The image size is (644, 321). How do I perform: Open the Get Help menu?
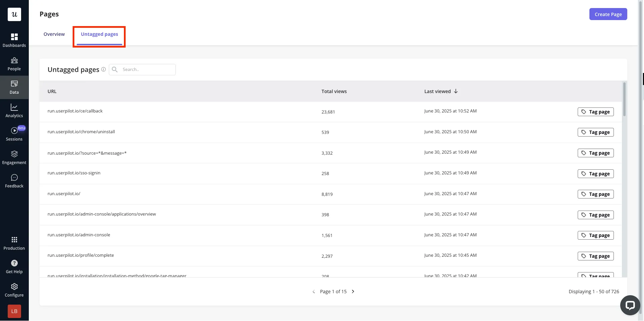[x=14, y=267]
